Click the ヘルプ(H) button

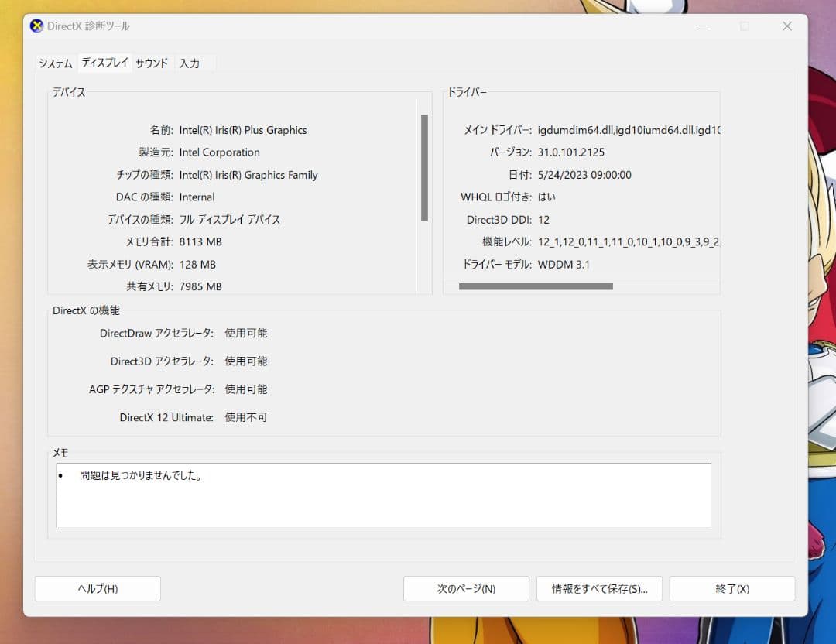click(x=97, y=588)
